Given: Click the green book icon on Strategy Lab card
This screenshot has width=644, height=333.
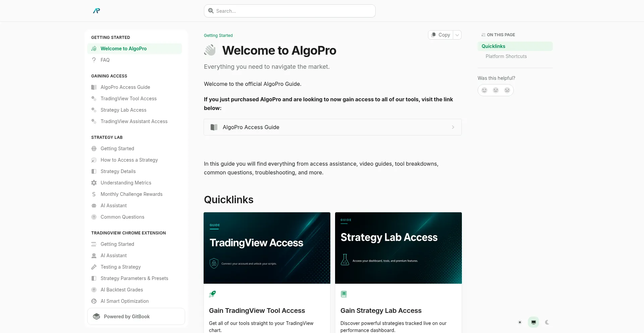Looking at the screenshot, I should [344, 294].
